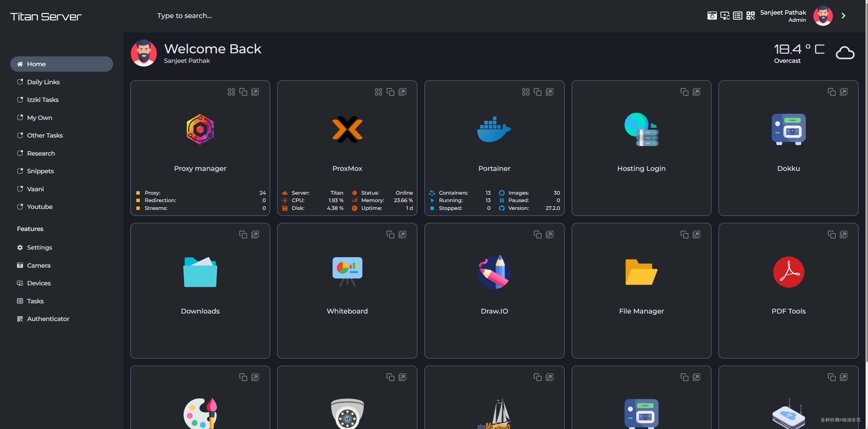This screenshot has width=868, height=429.
Task: Copy link on Proxy manager card
Action: click(x=243, y=92)
